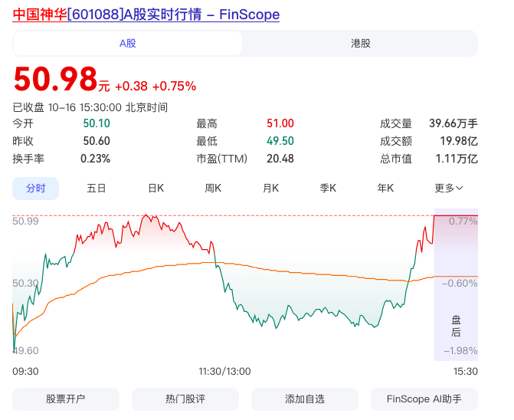514x420 pixels.
Task: Click the 添加自选 button
Action: [305, 399]
